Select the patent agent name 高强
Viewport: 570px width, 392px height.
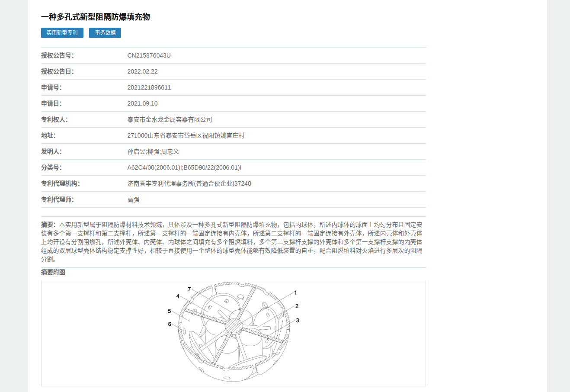(133, 199)
